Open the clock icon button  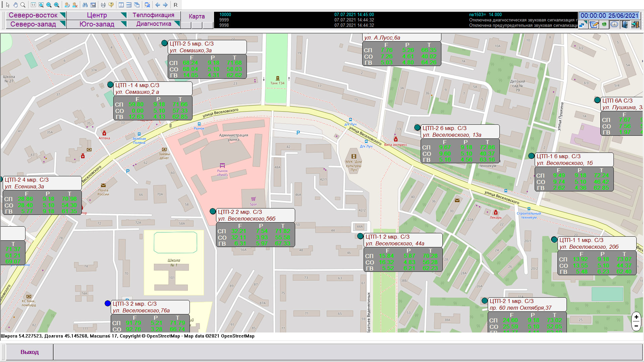[614, 24]
